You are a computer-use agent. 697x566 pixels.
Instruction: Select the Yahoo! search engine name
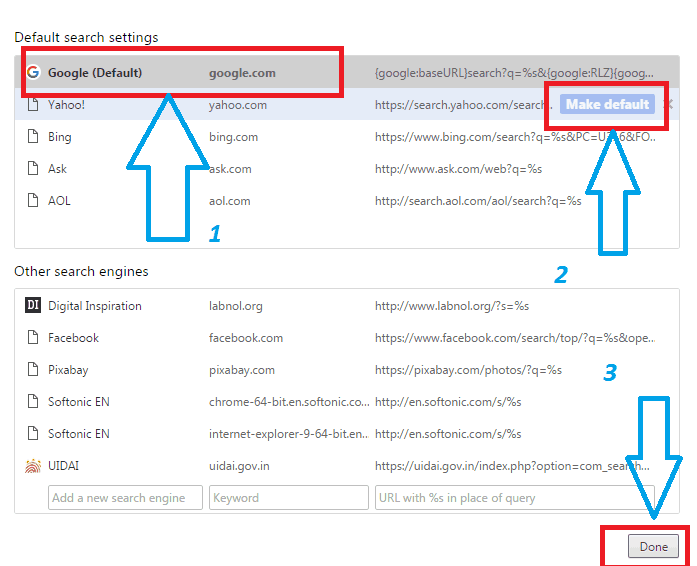point(66,105)
